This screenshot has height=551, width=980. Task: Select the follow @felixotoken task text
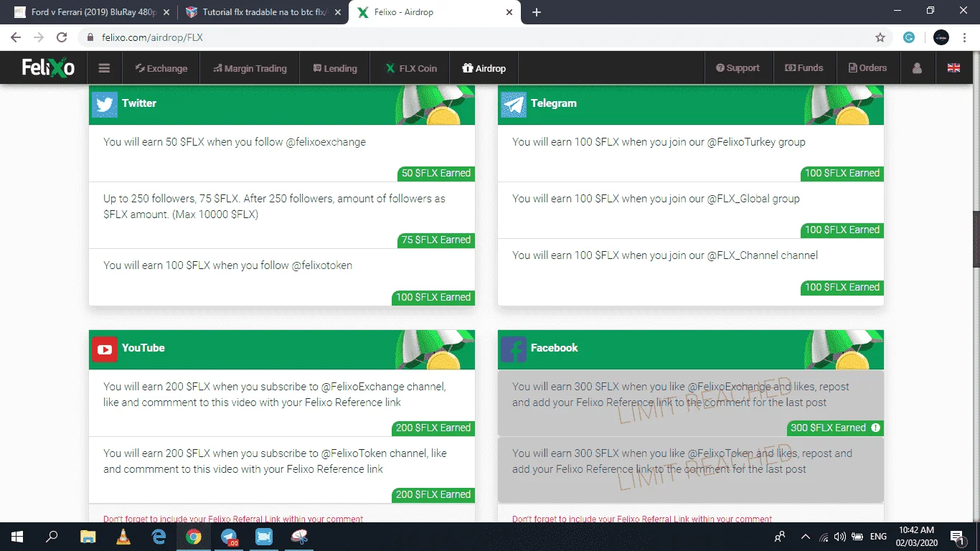tap(227, 265)
